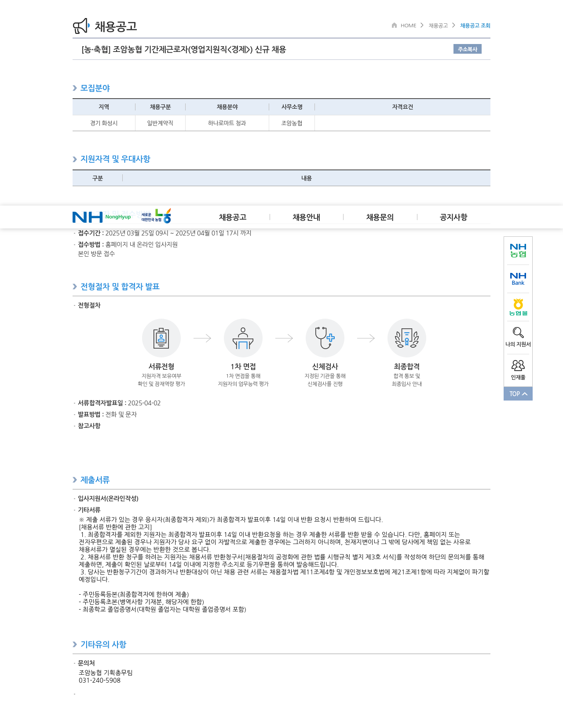Click the 일반계약직 table cell
This screenshot has width=563, height=728.
160,123
